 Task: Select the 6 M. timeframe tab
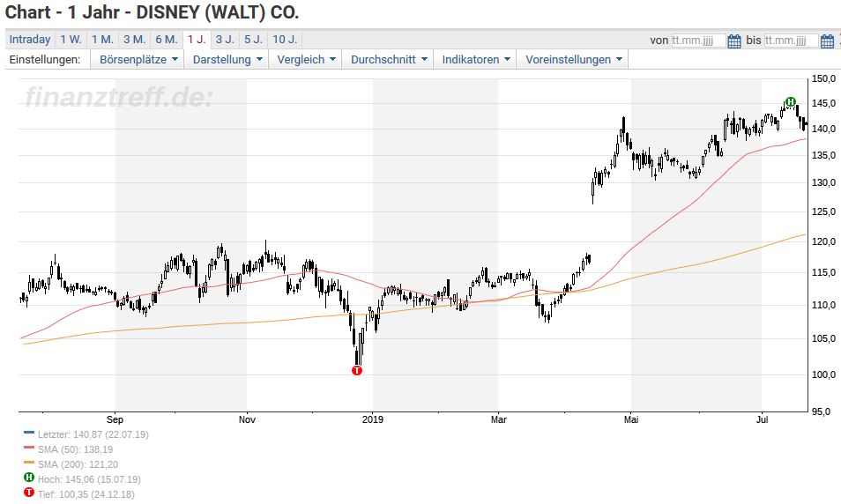click(167, 39)
